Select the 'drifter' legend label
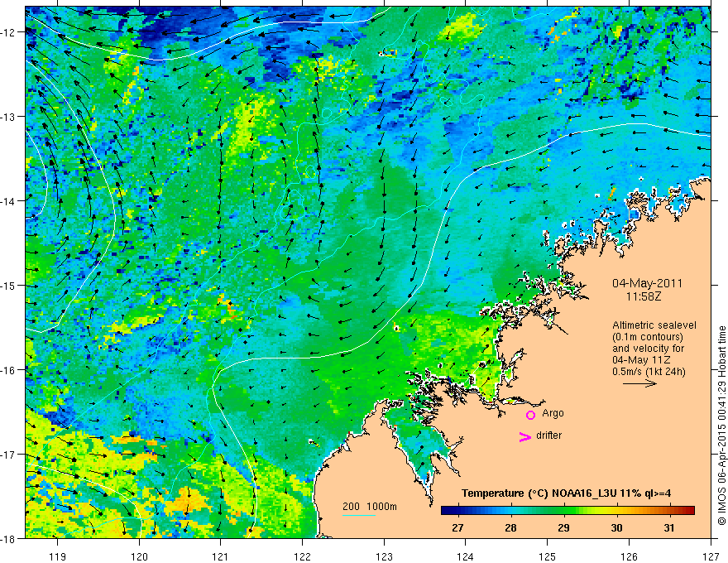This screenshot has width=728, height=563. coord(548,435)
